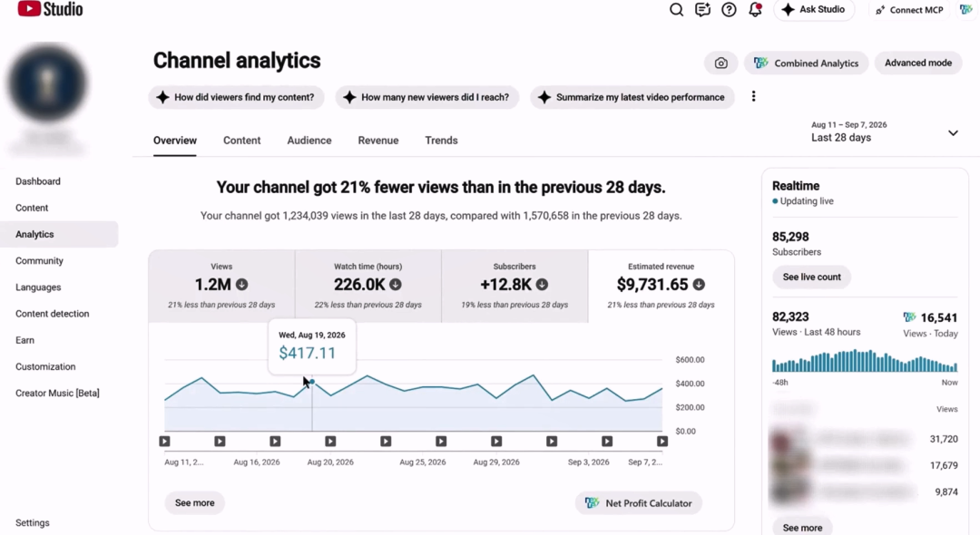Click See live count button
This screenshot has width=980, height=535.
811,277
